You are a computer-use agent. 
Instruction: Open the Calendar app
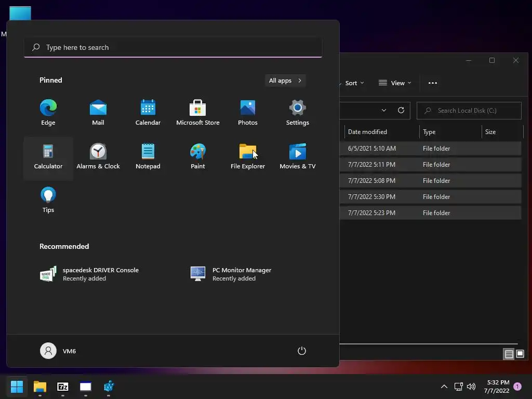click(148, 113)
